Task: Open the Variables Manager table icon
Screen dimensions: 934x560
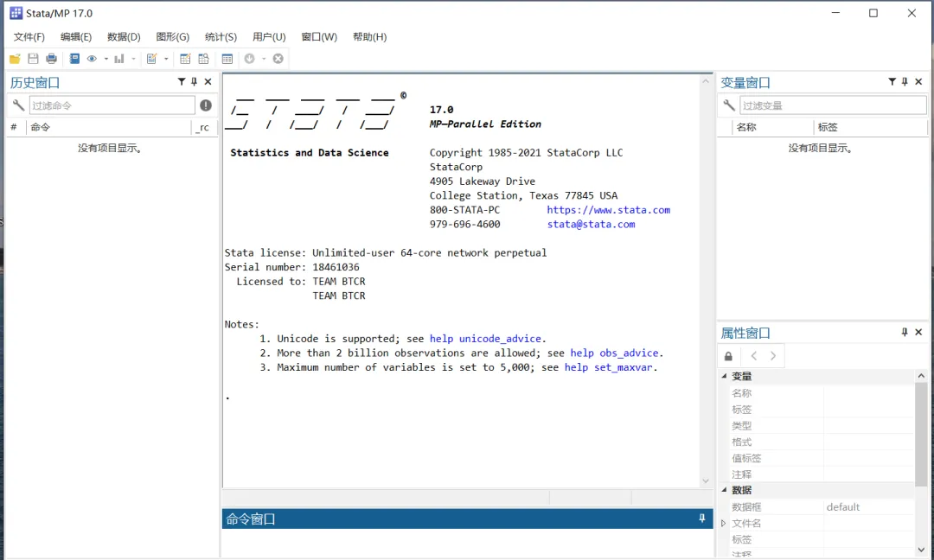Action: click(227, 58)
